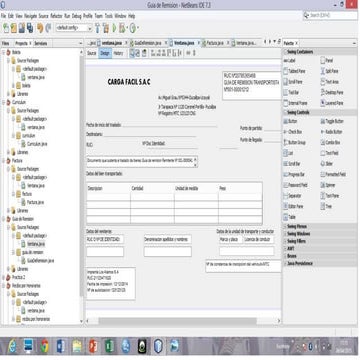
Task: Open the Navigate menu
Action: tap(30, 16)
